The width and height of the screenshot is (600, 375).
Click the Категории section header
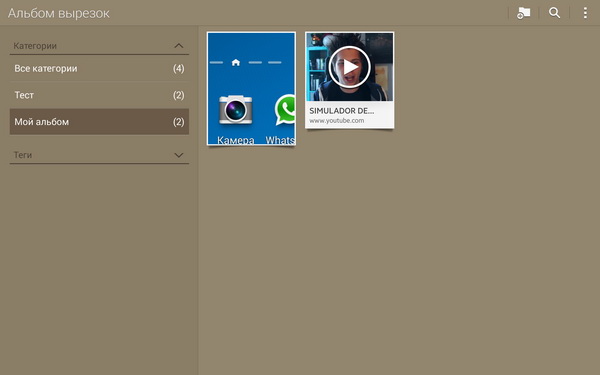coord(99,46)
